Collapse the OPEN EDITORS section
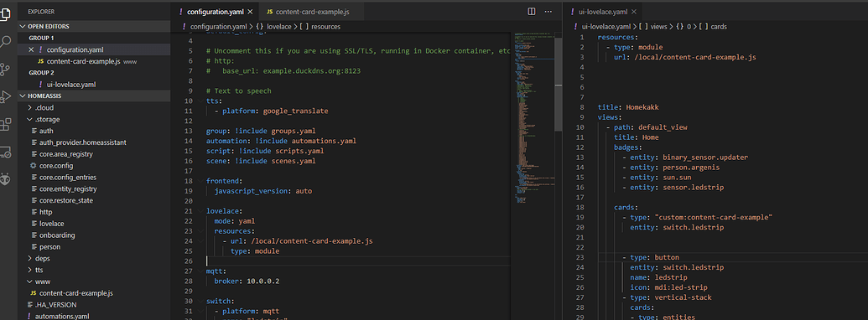 tap(94, 27)
